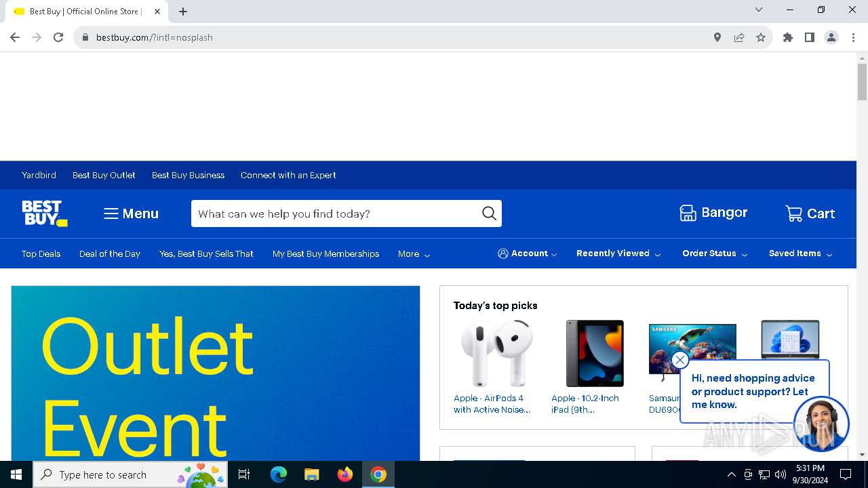The image size is (868, 488).
Task: Select the Best Buy browser tab
Action: 87,12
